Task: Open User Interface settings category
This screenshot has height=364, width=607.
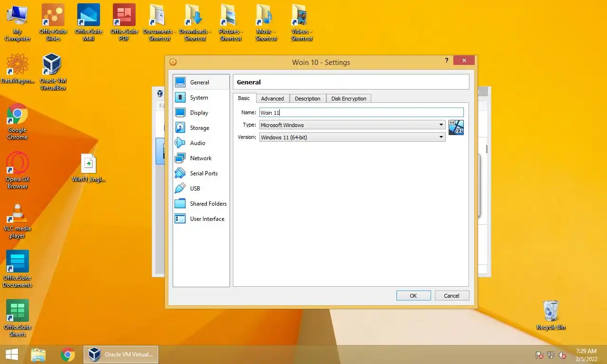Action: pos(201,218)
